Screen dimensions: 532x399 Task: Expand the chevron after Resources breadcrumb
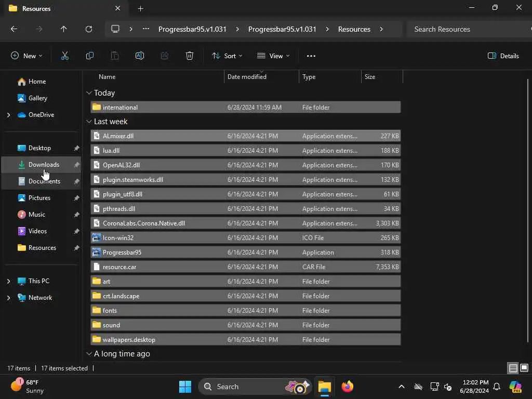coord(381,29)
